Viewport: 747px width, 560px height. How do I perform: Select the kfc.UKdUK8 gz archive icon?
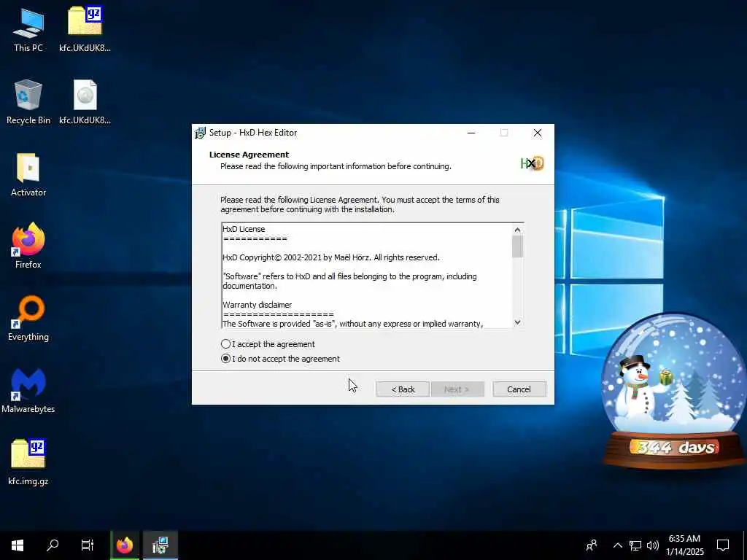85,29
